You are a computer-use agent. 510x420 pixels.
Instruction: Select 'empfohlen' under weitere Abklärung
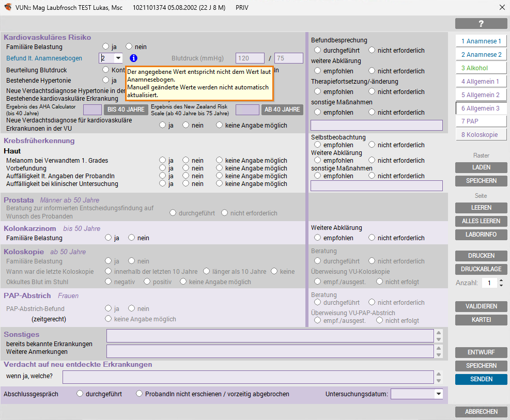(317, 71)
